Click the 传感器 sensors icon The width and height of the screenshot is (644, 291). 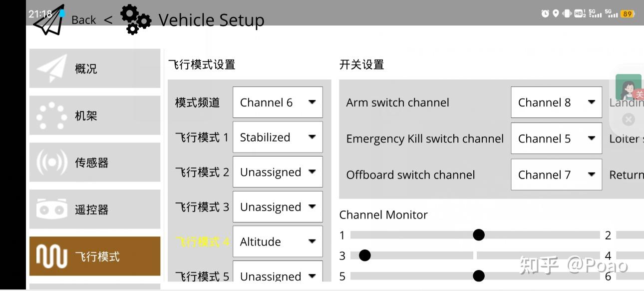tap(51, 162)
